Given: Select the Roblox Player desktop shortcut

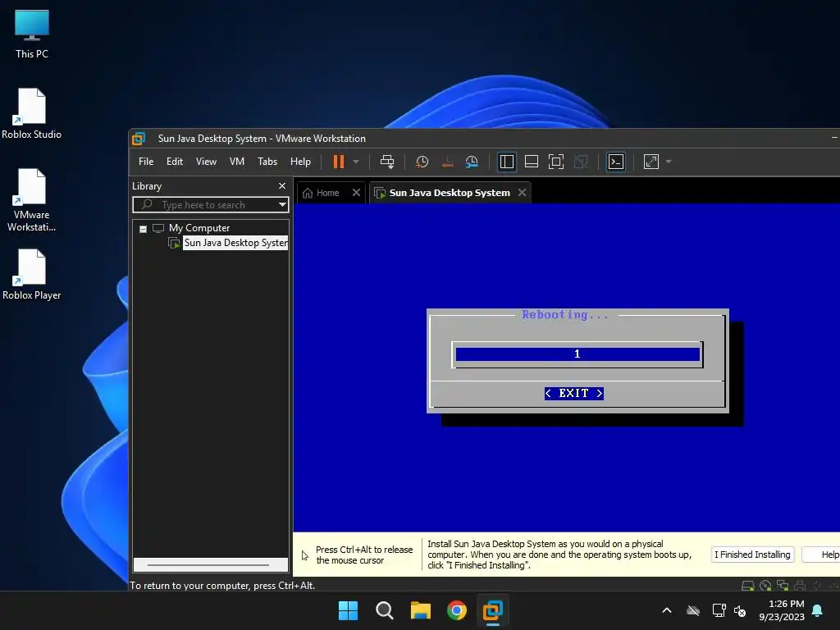Looking at the screenshot, I should click(32, 274).
